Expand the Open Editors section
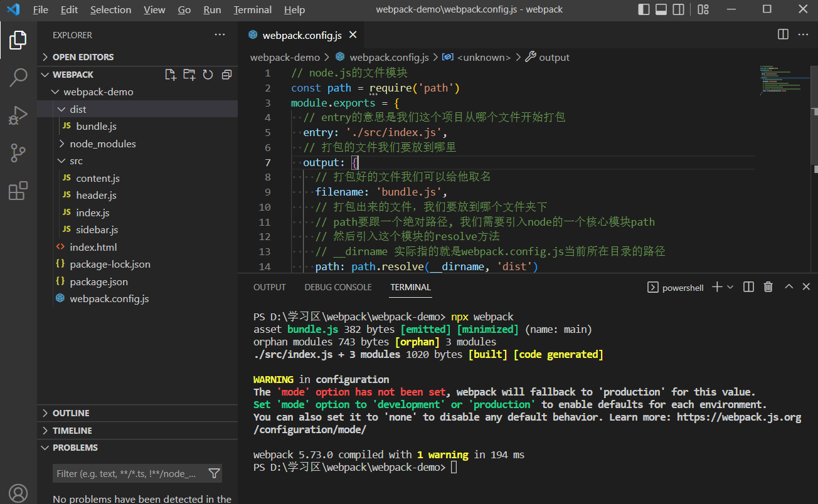Viewport: 818px width, 504px height. coord(137,57)
